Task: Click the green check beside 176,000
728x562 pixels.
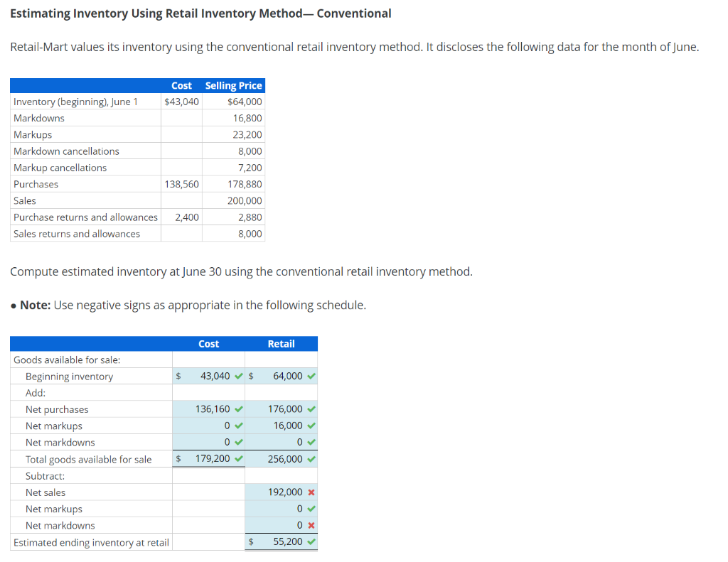Action: (x=311, y=409)
